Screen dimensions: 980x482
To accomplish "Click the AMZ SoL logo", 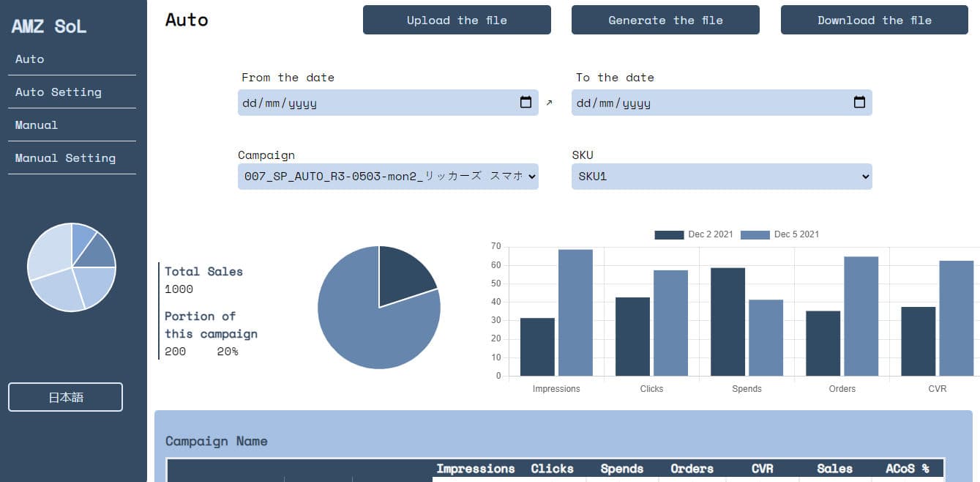I will [x=48, y=25].
